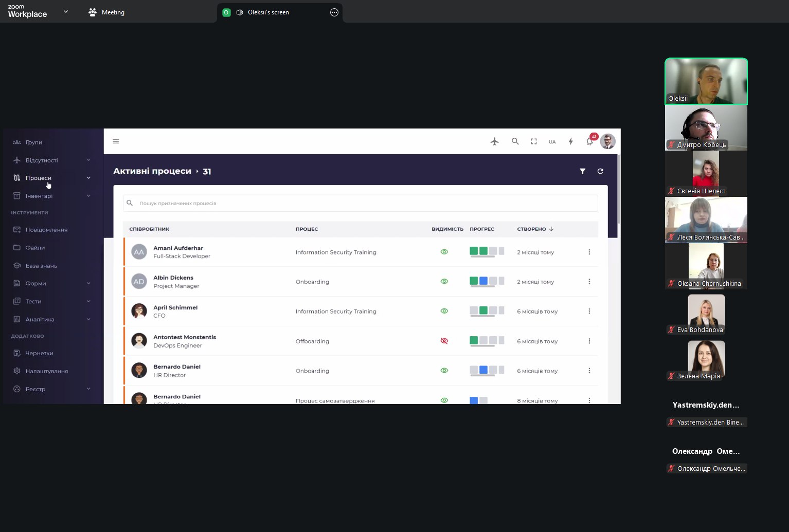Click the assigned processes search field

coord(360,203)
